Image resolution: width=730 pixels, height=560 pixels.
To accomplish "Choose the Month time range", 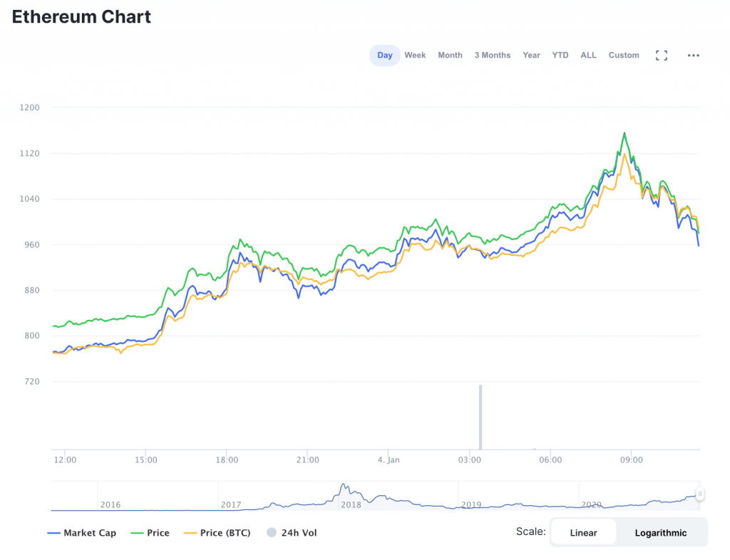I will pos(450,56).
